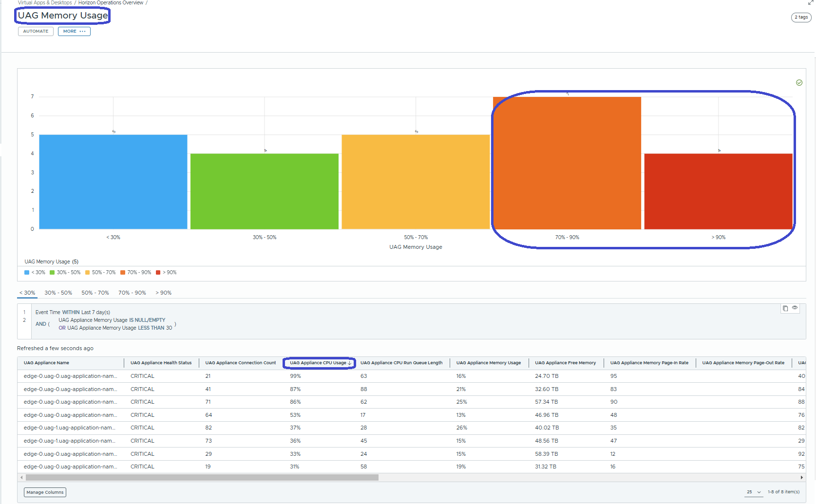Sort by UAG Appliance Free Memory header
Screen dimensions: 816x504
(566, 363)
